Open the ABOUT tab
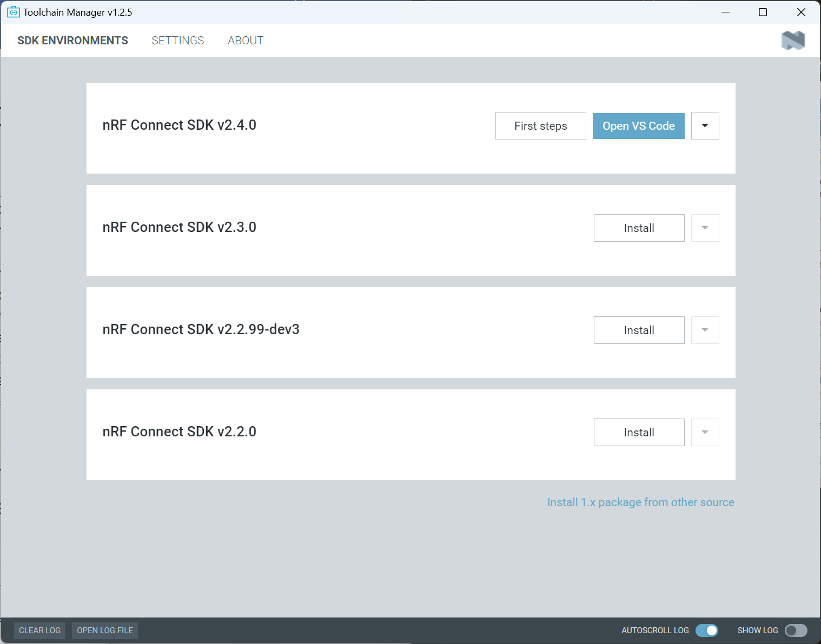821x644 pixels. click(x=246, y=41)
